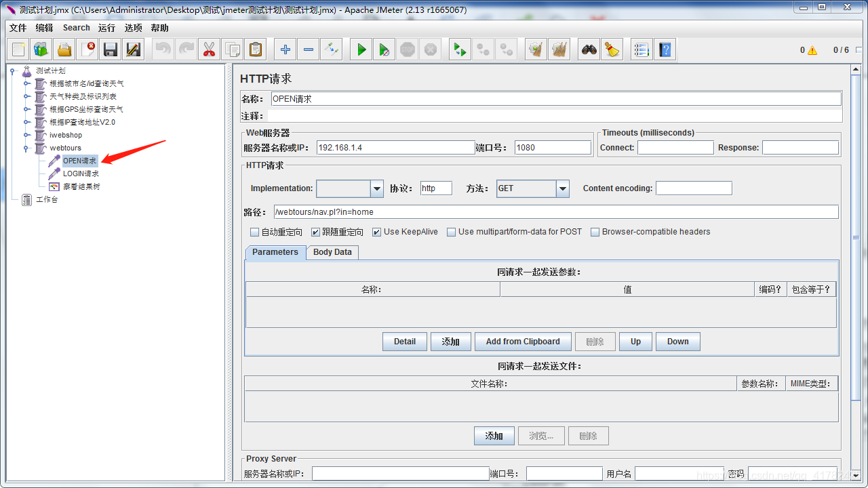Click the Detail button
Viewport: 868px width, 488px height.
(405, 342)
